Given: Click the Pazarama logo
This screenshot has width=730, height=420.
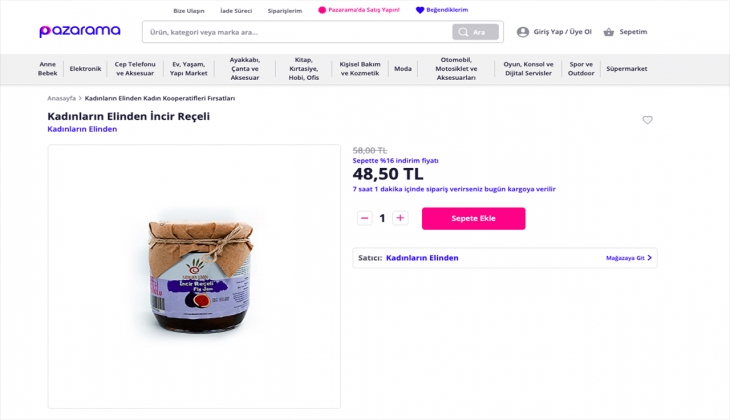Looking at the screenshot, I should [80, 32].
